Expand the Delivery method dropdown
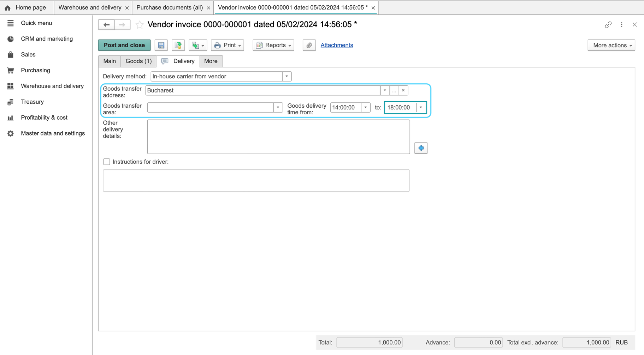The width and height of the screenshot is (644, 355). click(287, 76)
